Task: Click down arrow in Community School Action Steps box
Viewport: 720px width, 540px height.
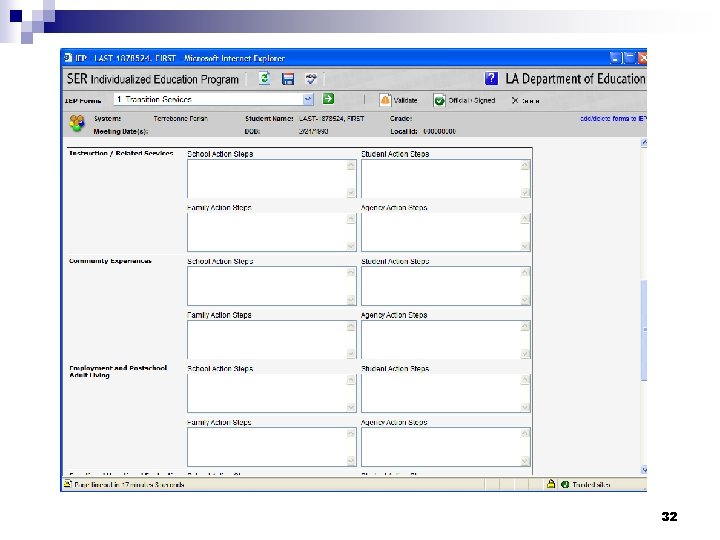Action: coord(351,300)
